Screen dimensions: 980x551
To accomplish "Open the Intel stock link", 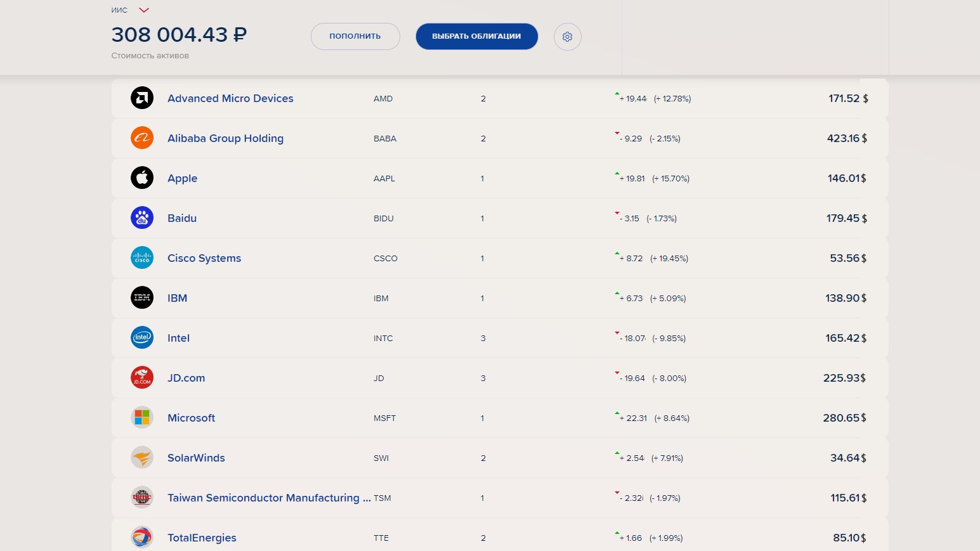I will point(178,338).
